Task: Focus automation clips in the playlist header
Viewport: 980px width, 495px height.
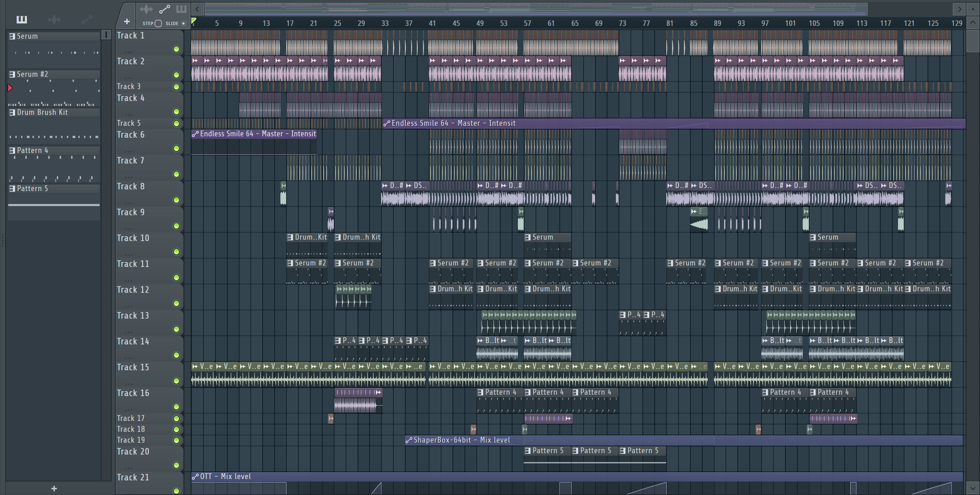Action: point(164,9)
